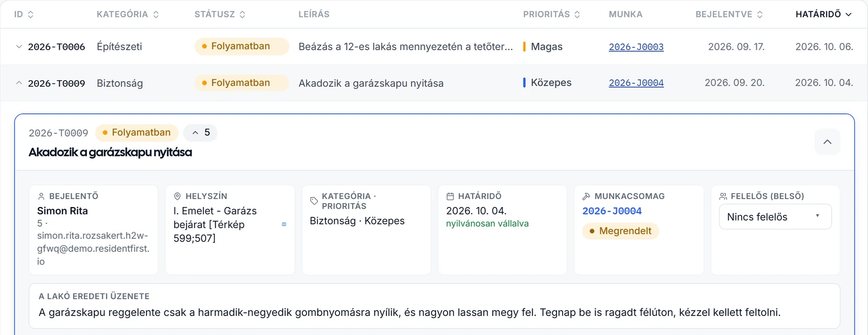
Task: Click the ticket ID 2026-T0009 in detail header
Action: [58, 133]
